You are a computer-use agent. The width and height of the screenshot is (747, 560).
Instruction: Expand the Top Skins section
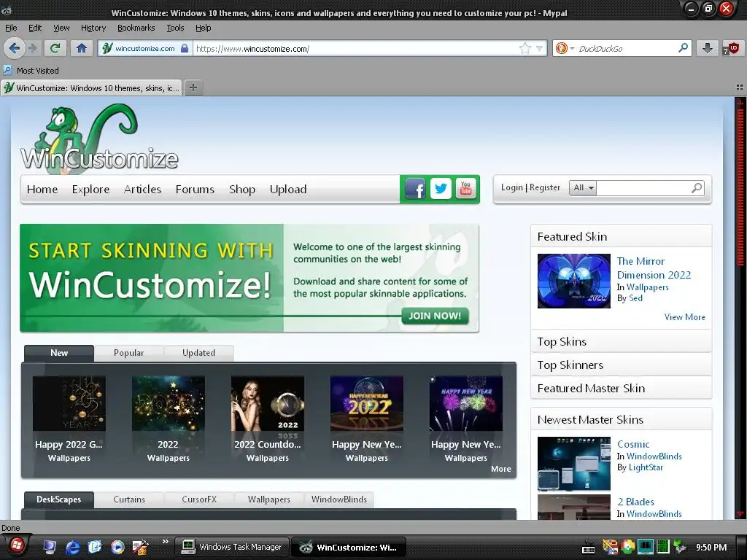point(622,341)
